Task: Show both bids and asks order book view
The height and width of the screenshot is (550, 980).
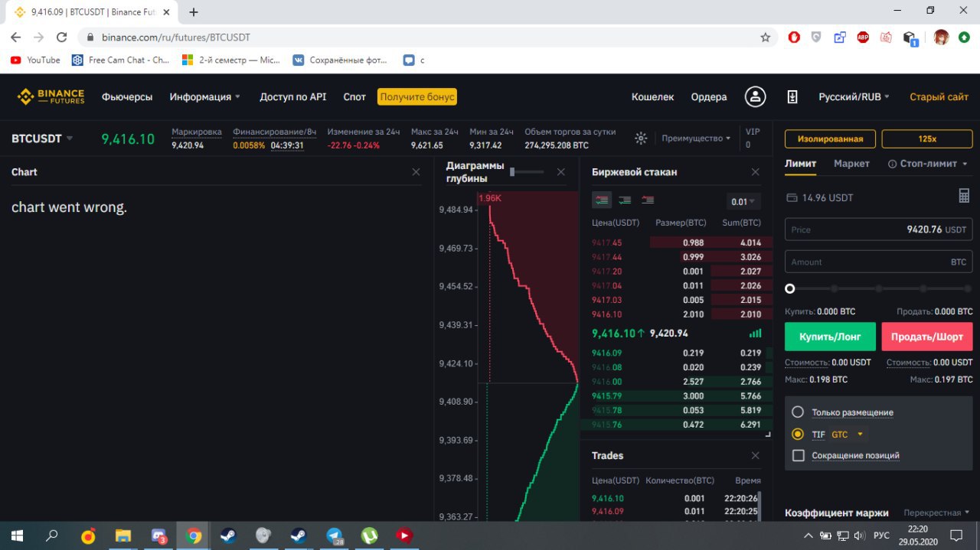Action: 603,200
